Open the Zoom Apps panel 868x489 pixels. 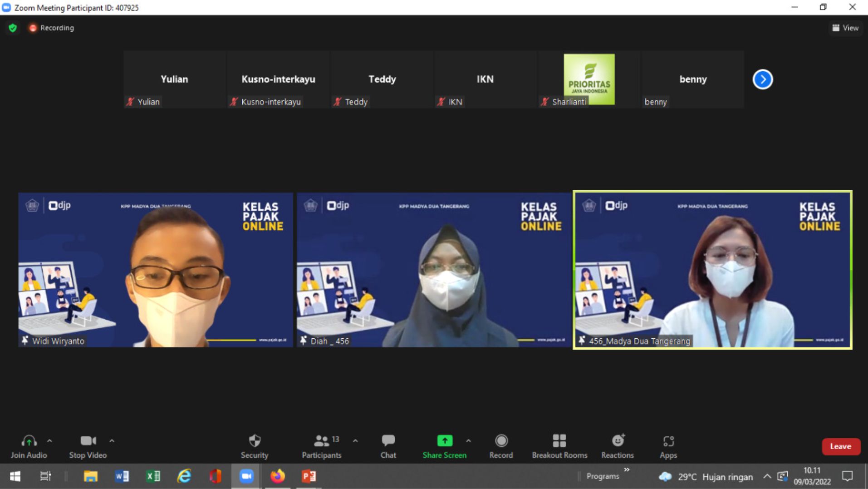tap(668, 445)
